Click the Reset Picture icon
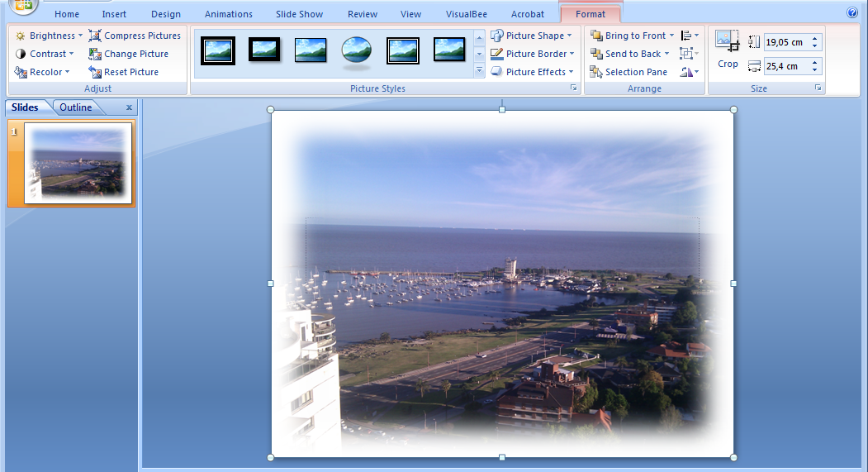Viewport: 868px width, 472px height. pyautogui.click(x=95, y=72)
